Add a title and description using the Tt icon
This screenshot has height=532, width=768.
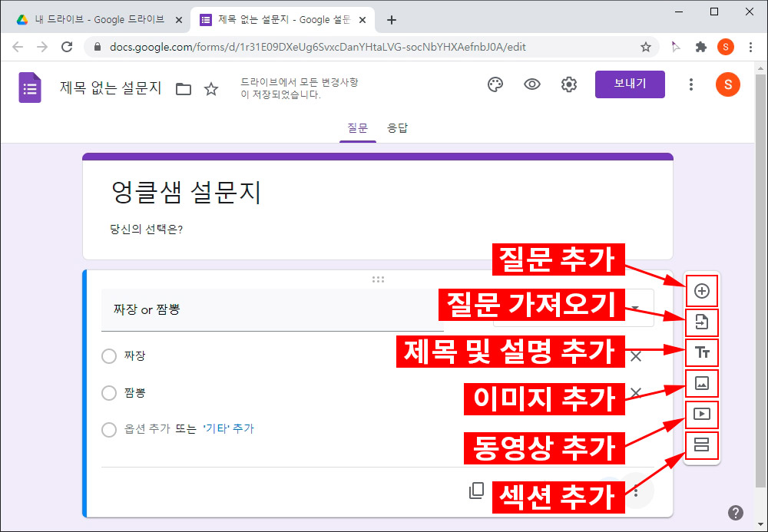coord(701,352)
